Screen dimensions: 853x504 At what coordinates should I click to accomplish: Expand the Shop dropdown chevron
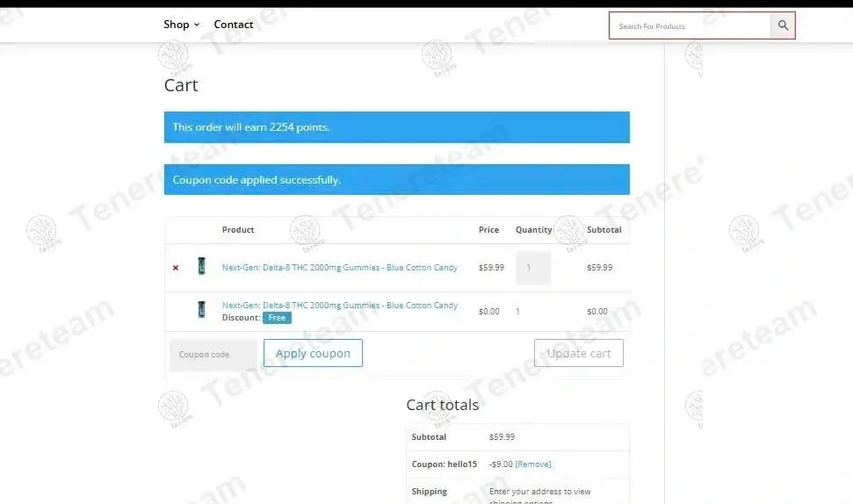tap(197, 25)
